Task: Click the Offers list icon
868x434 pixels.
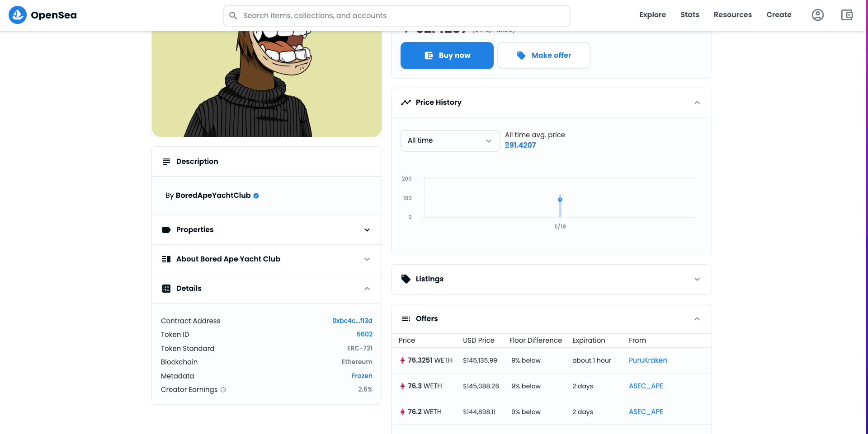Action: pyautogui.click(x=406, y=318)
